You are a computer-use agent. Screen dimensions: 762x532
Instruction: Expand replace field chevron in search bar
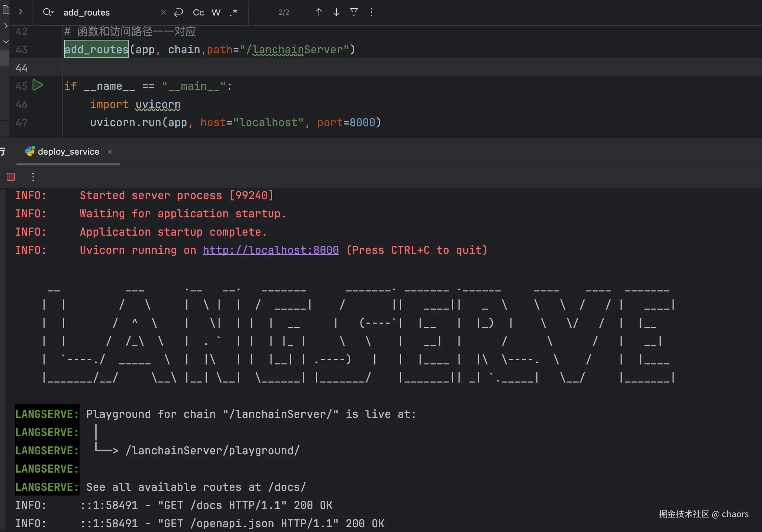(x=21, y=12)
